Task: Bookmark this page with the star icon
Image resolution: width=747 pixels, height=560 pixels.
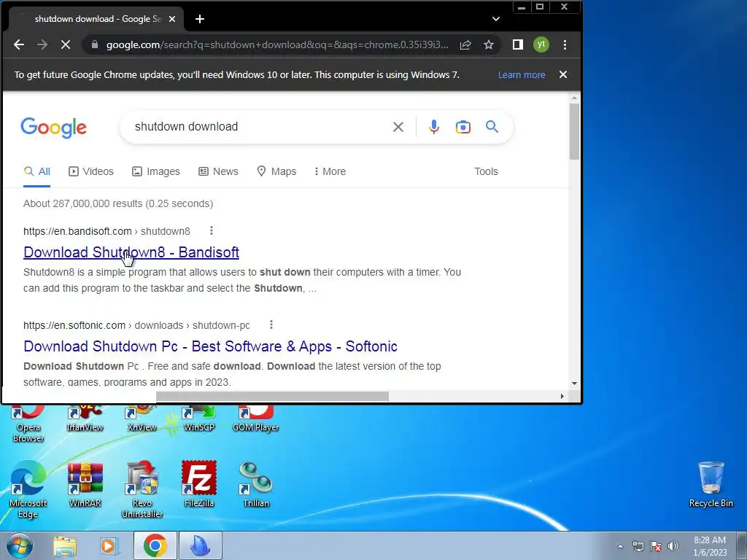Action: click(x=489, y=44)
